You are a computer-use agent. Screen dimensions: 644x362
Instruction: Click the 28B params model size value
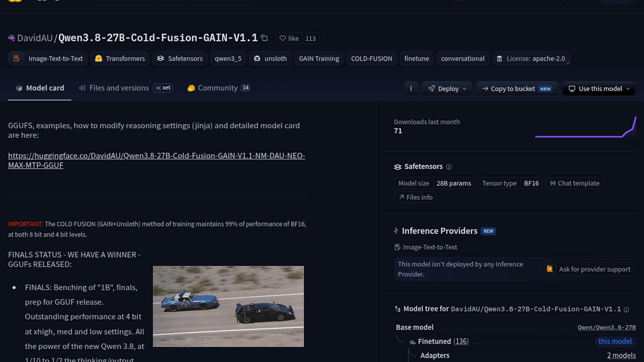(x=454, y=183)
